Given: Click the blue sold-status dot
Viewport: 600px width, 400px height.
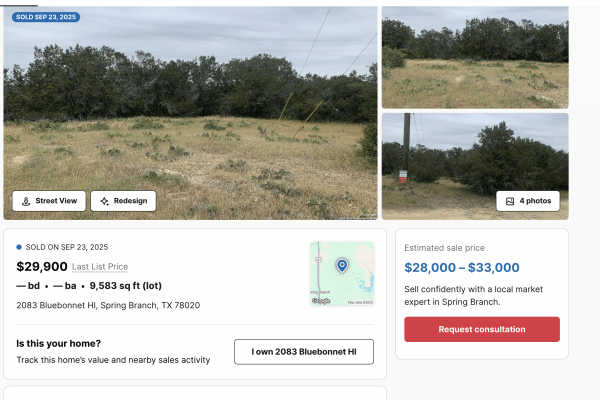Looking at the screenshot, I should pos(19,246).
